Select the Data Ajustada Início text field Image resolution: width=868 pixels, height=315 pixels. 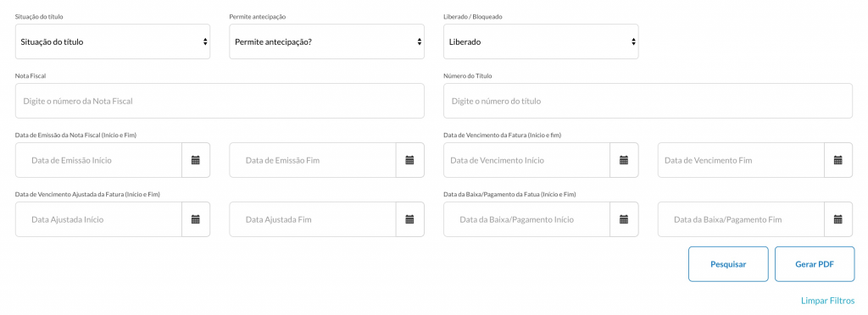click(x=98, y=219)
